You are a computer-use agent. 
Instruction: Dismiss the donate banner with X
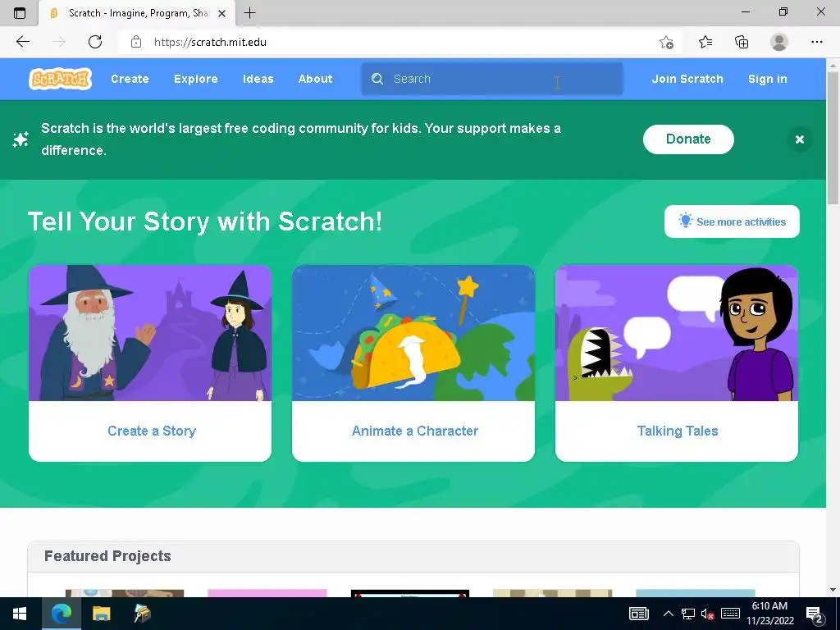(x=799, y=139)
